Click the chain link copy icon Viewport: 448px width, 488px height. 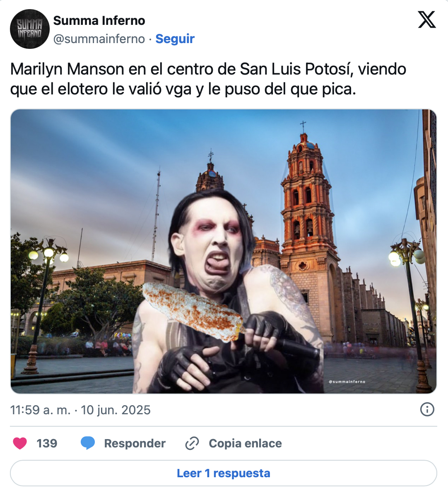click(x=192, y=443)
